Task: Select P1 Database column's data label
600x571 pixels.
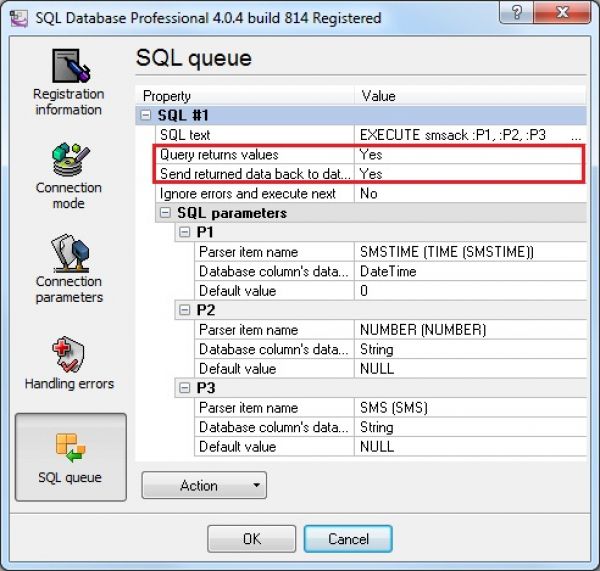Action: tap(274, 271)
